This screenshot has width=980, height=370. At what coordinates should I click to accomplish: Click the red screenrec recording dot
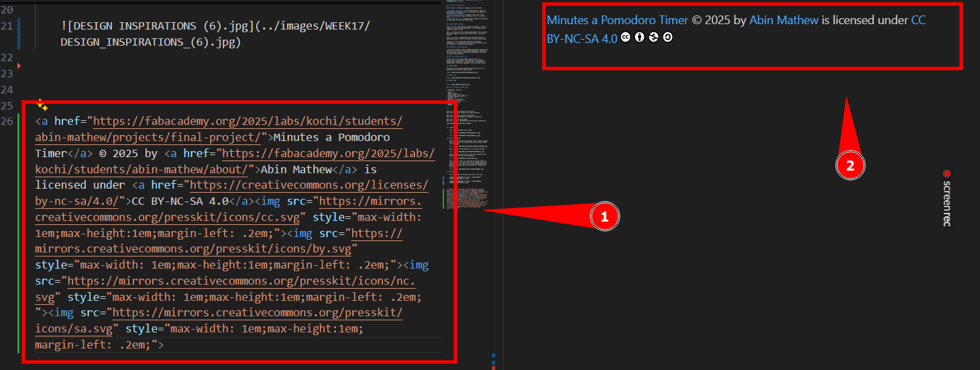point(946,173)
